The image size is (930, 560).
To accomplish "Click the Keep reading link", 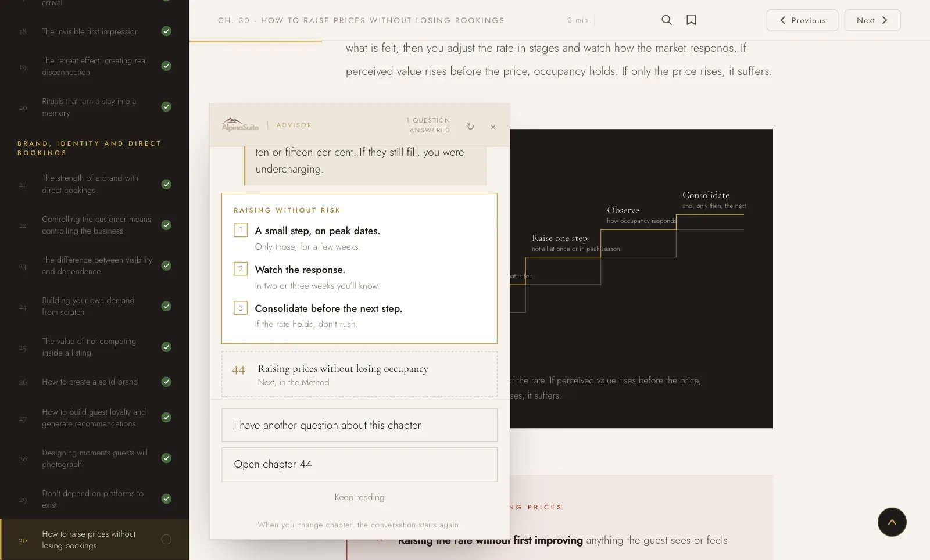I will (359, 497).
